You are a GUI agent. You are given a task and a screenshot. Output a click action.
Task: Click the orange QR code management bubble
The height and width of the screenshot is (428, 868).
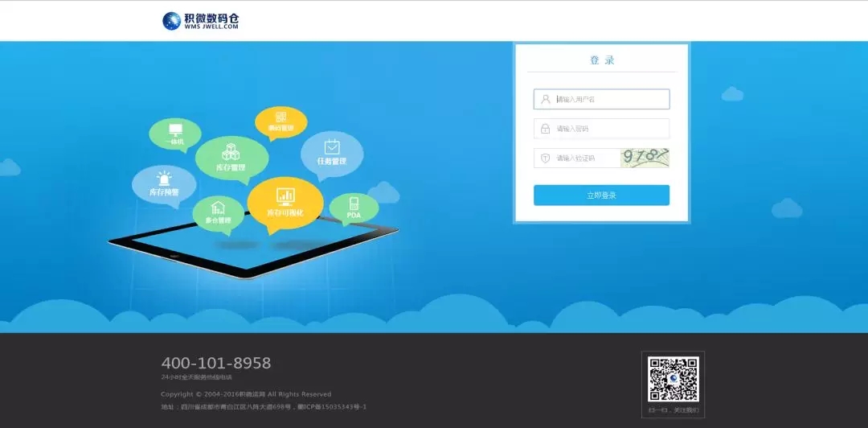[x=281, y=122]
